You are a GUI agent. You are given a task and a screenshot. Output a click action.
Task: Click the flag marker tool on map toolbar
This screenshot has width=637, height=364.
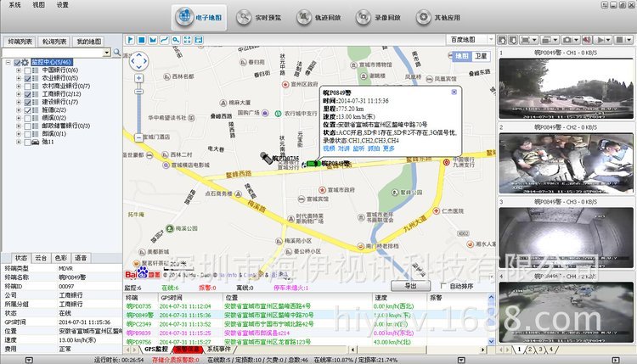pos(129,39)
